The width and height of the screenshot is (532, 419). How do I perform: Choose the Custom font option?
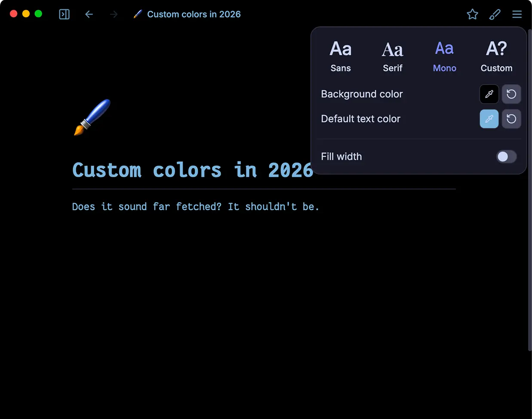point(496,54)
